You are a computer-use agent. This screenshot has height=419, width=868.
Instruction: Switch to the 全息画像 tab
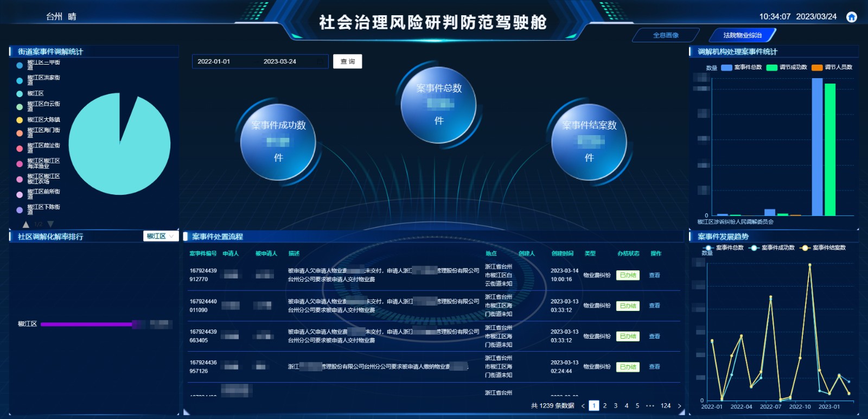pyautogui.click(x=666, y=35)
